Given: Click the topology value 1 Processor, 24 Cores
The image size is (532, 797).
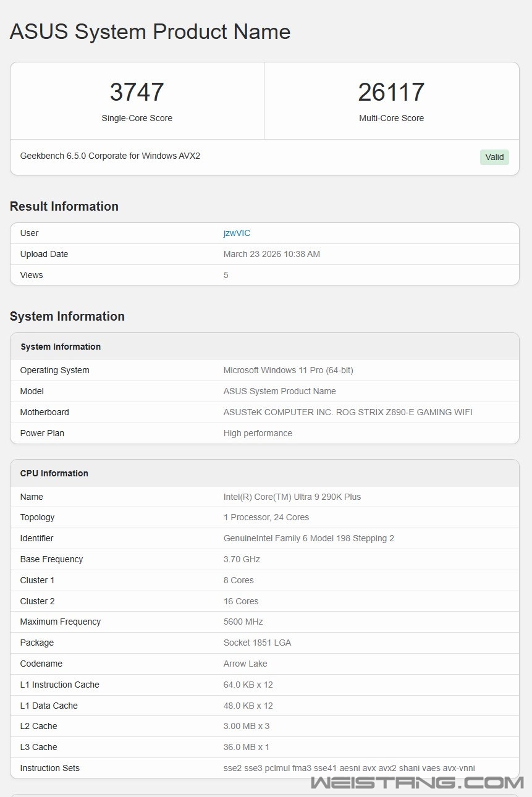Looking at the screenshot, I should point(266,517).
